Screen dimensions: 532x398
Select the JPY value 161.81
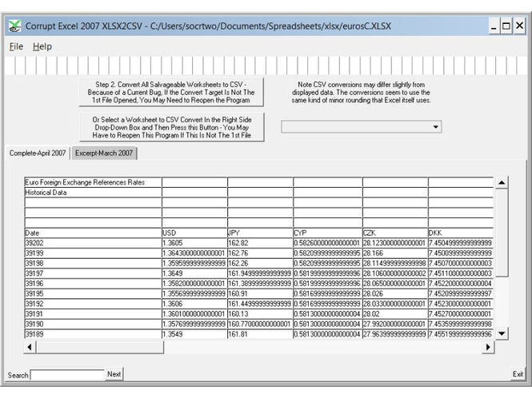coord(260,334)
